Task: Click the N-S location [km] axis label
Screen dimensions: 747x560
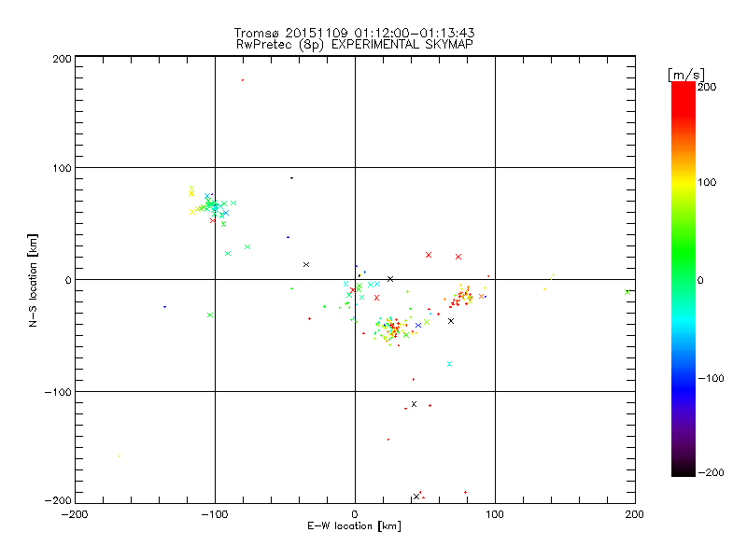Action: 33,281
